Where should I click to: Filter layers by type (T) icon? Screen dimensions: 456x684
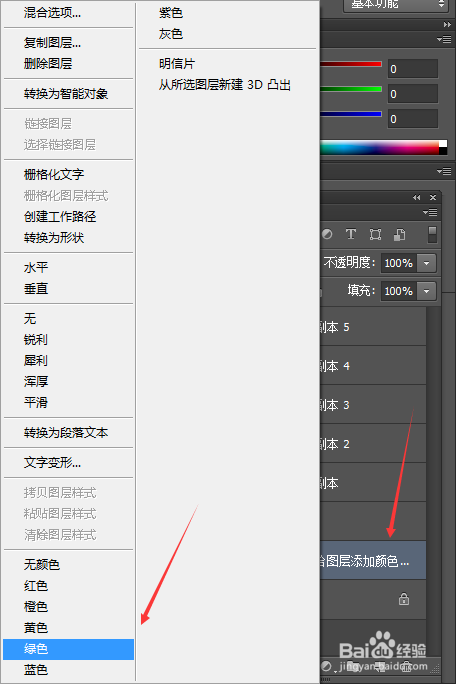(350, 234)
